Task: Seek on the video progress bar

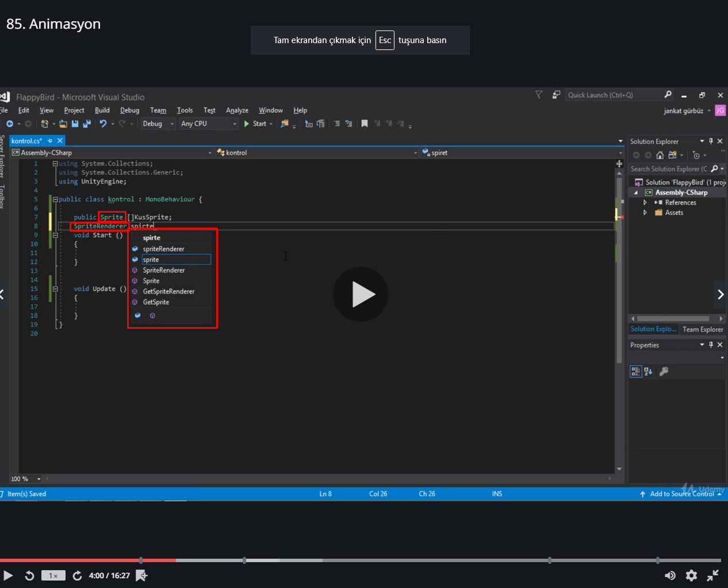Action: pyautogui.click(x=361, y=560)
